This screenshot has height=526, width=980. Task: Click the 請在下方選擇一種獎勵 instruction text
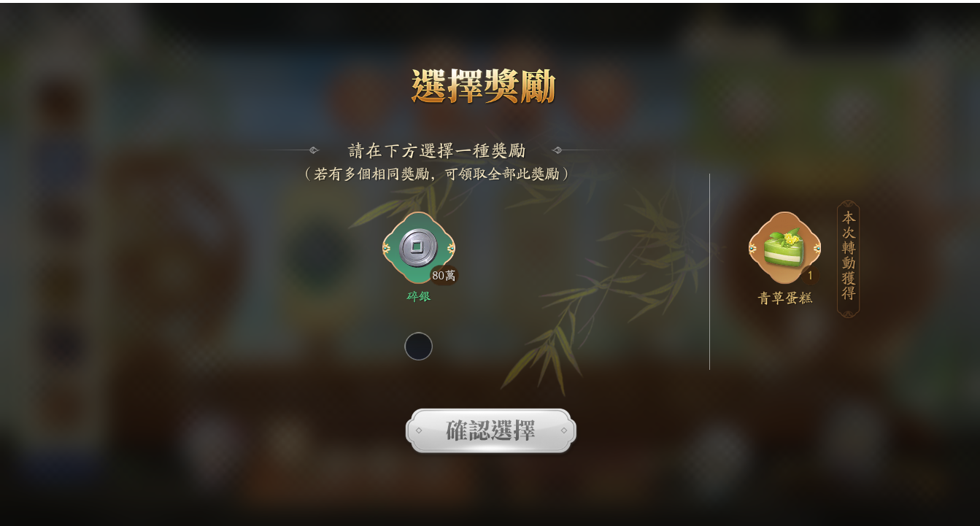(437, 151)
